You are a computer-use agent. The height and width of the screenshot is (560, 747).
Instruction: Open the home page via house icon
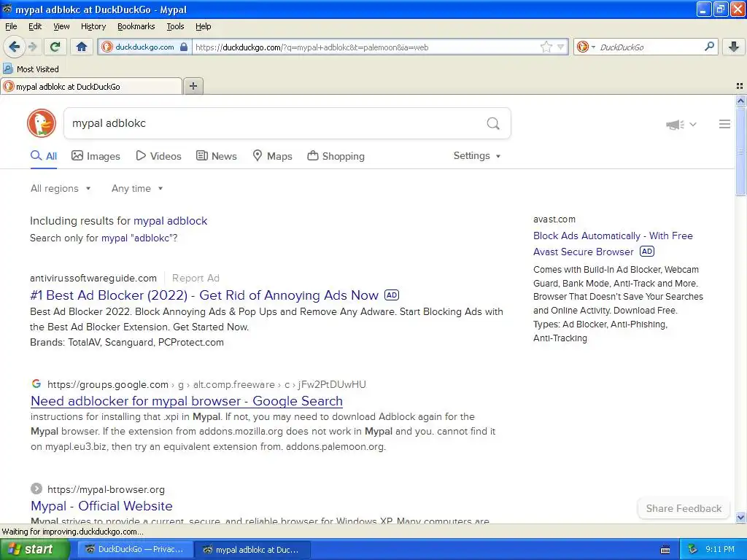pos(82,47)
